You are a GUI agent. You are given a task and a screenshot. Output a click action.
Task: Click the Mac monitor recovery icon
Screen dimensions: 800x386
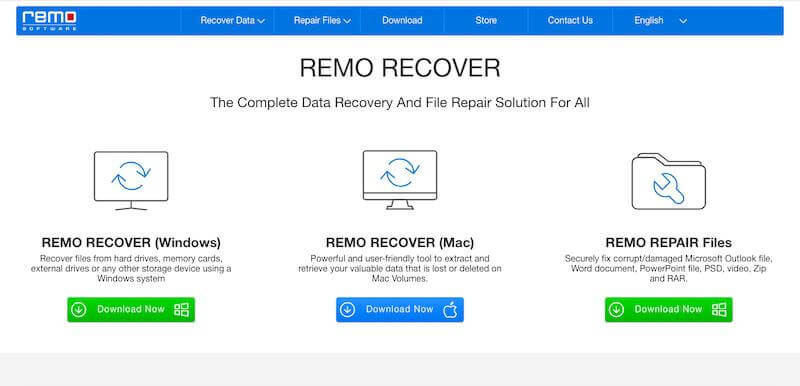coord(399,180)
